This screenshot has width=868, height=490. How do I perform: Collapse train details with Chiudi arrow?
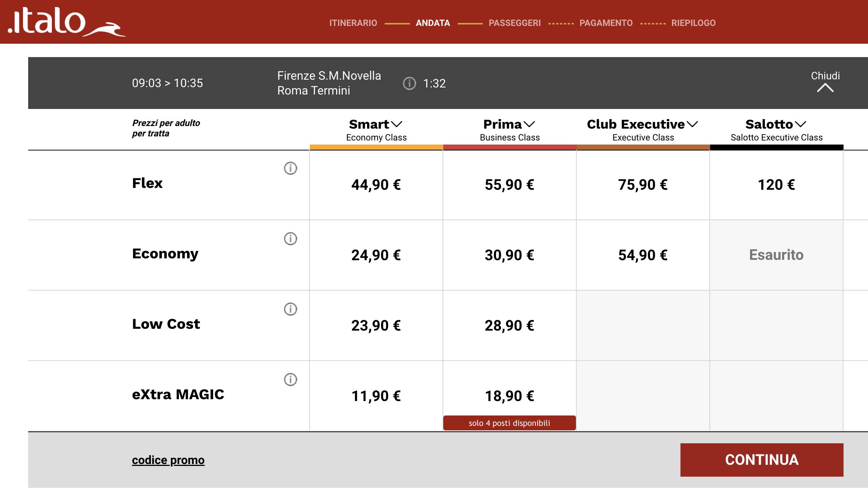(825, 88)
